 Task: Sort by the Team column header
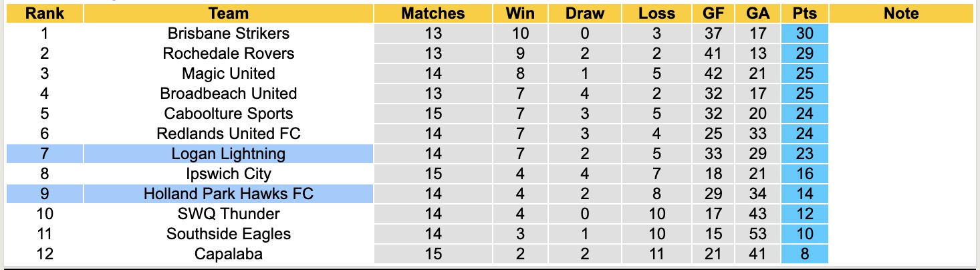point(228,13)
